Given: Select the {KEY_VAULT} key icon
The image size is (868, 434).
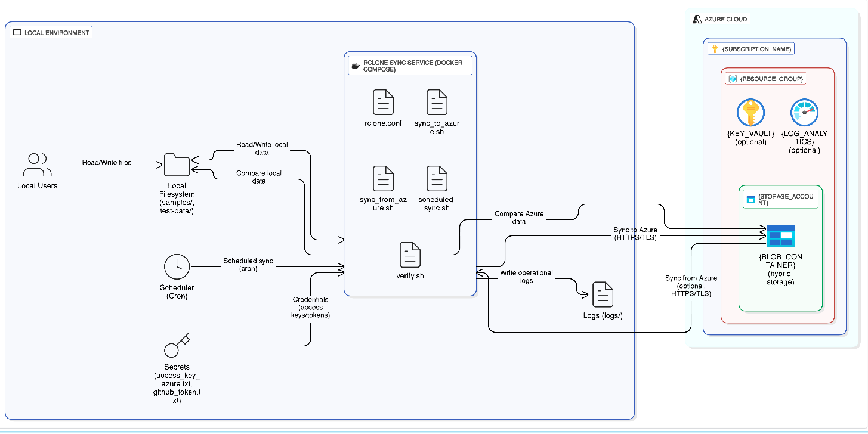Looking at the screenshot, I should point(750,113).
